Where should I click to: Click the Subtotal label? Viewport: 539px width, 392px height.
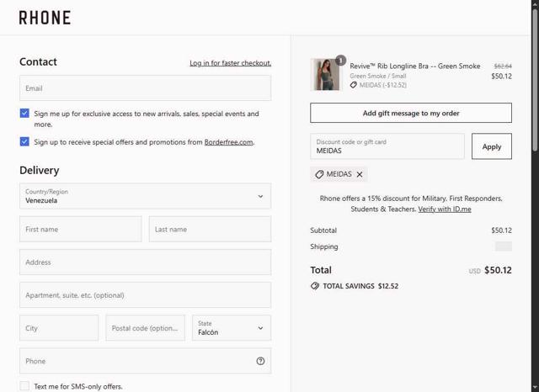[x=323, y=230]
